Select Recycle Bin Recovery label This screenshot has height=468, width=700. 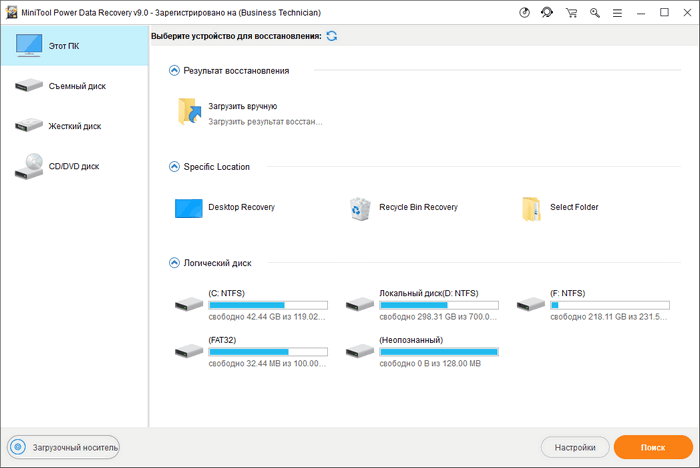pyautogui.click(x=418, y=207)
